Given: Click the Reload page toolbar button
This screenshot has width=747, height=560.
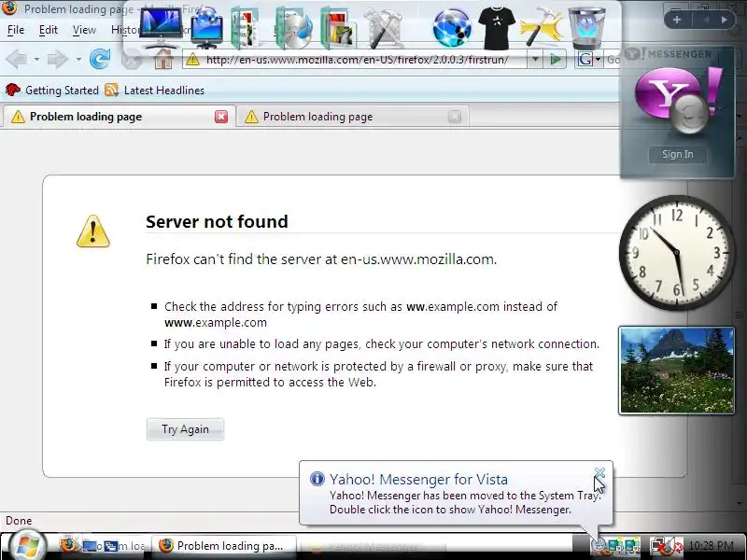Looking at the screenshot, I should 100,59.
